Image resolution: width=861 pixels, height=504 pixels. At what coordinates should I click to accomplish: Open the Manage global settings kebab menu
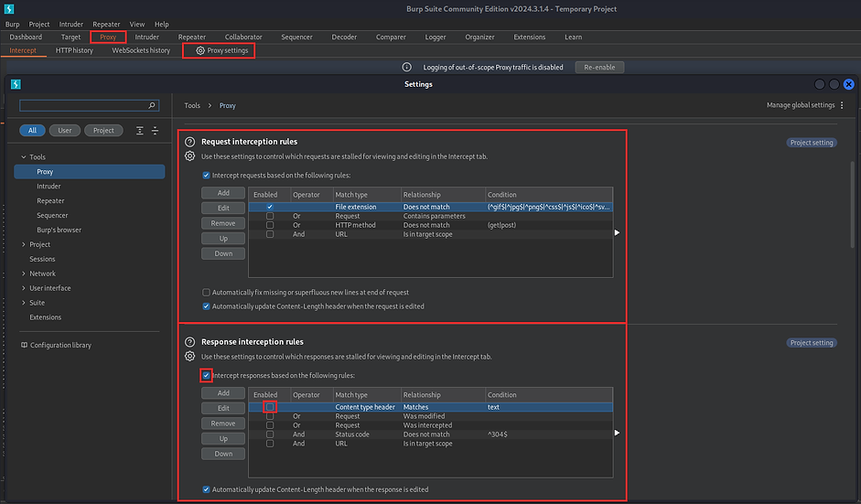tap(842, 105)
